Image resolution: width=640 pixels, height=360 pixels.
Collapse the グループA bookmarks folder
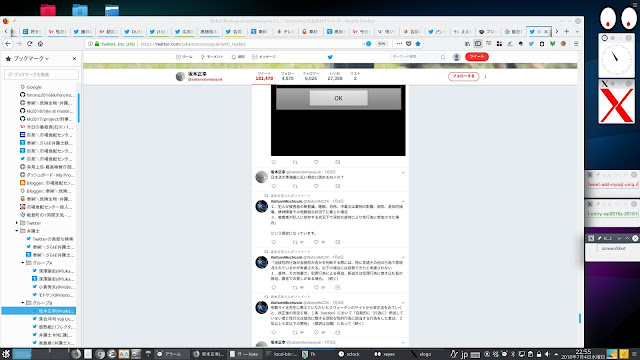[23, 263]
